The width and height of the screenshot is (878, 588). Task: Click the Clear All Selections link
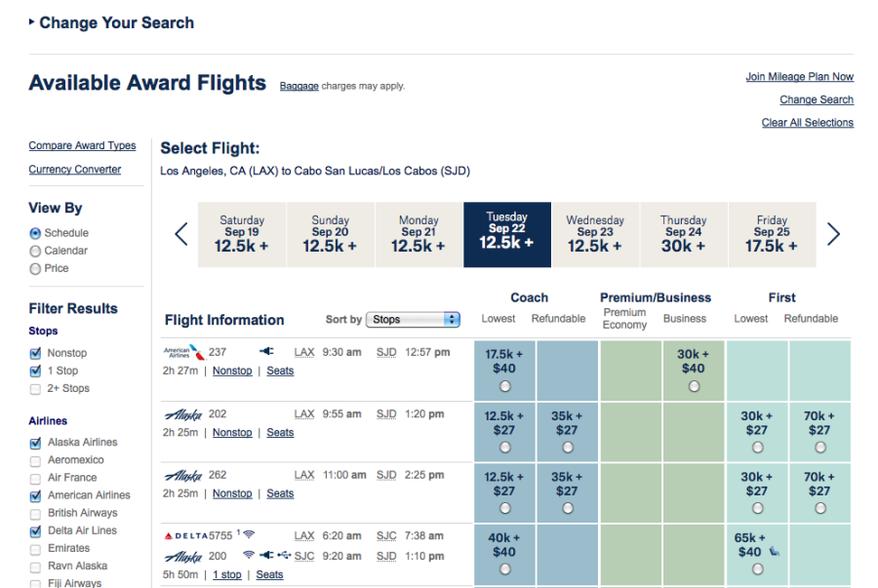tap(807, 123)
